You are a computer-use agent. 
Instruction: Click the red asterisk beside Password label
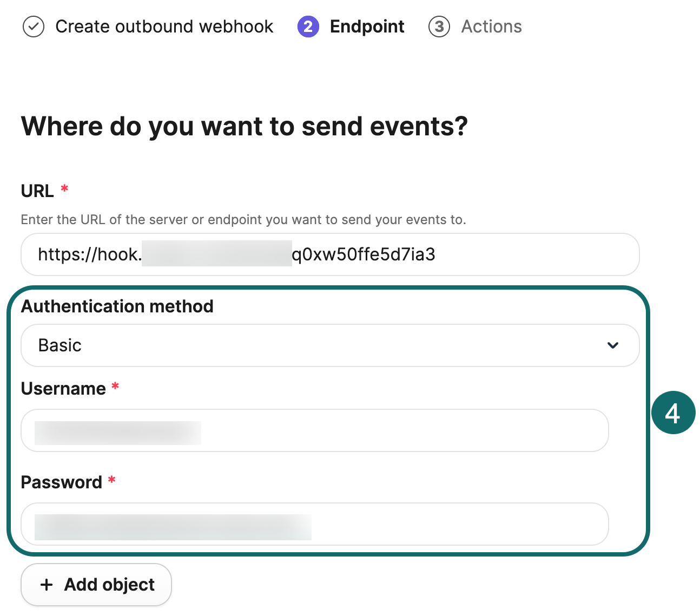pos(111,481)
